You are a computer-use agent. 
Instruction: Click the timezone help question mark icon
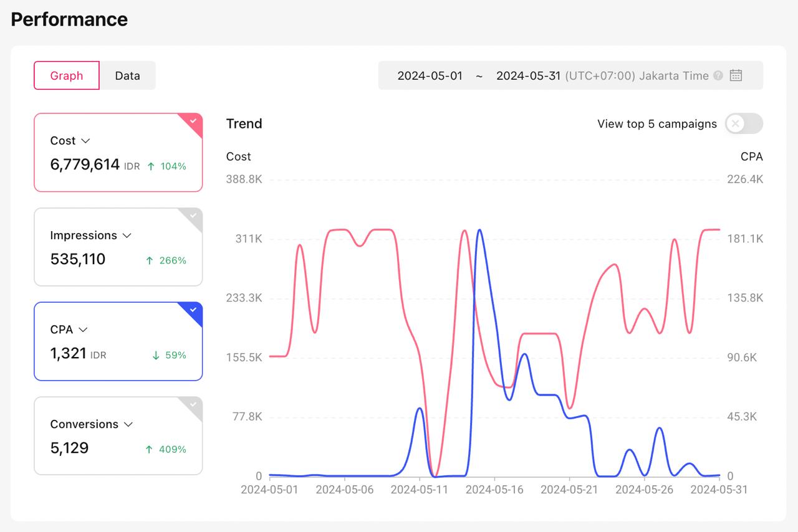[718, 75]
